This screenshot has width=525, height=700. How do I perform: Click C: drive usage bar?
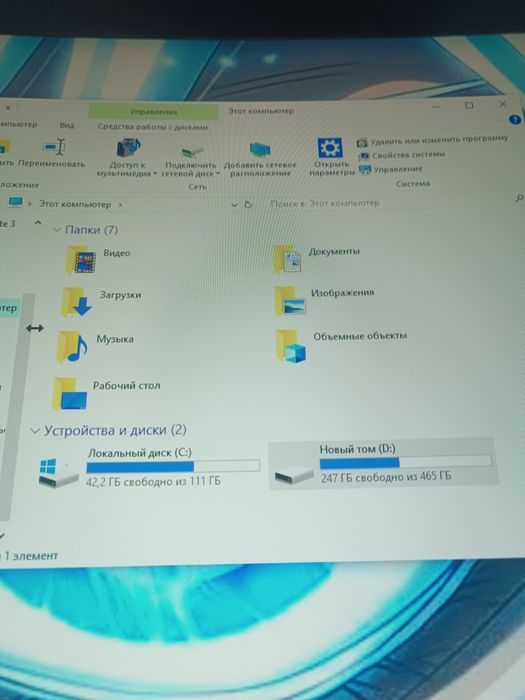coord(173,466)
